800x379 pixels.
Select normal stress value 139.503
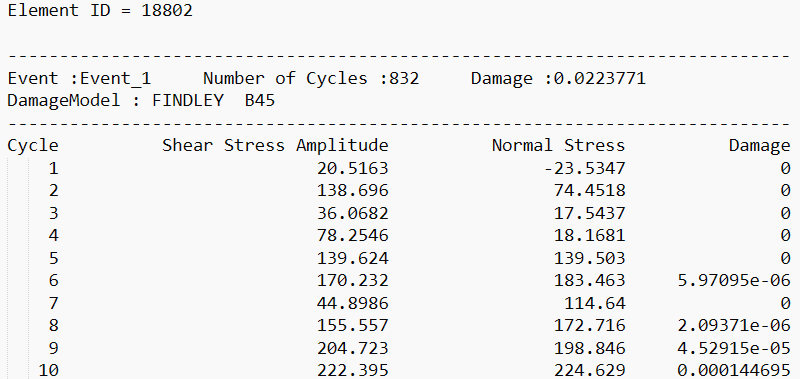tap(589, 258)
